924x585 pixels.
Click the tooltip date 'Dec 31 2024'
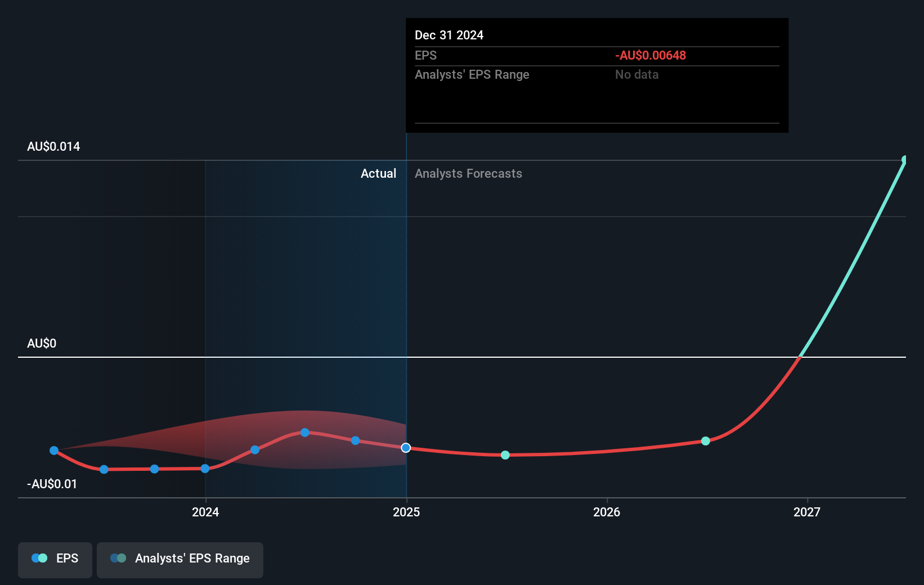tap(449, 35)
